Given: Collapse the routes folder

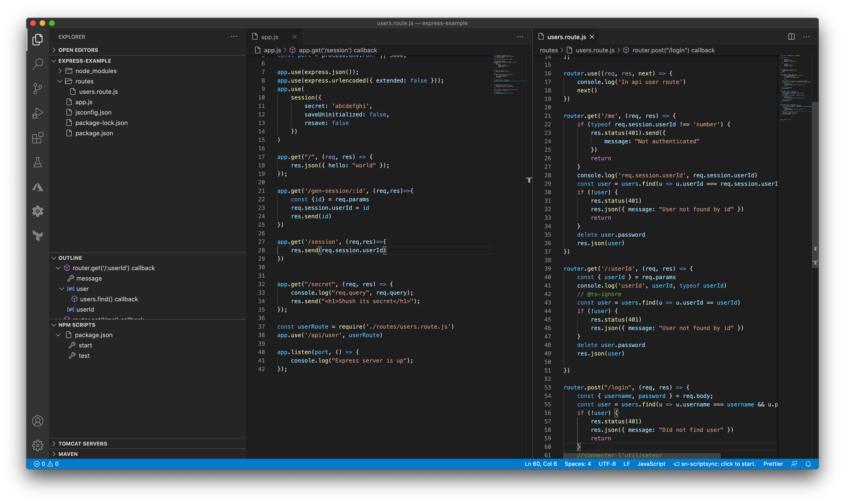Looking at the screenshot, I should (84, 81).
